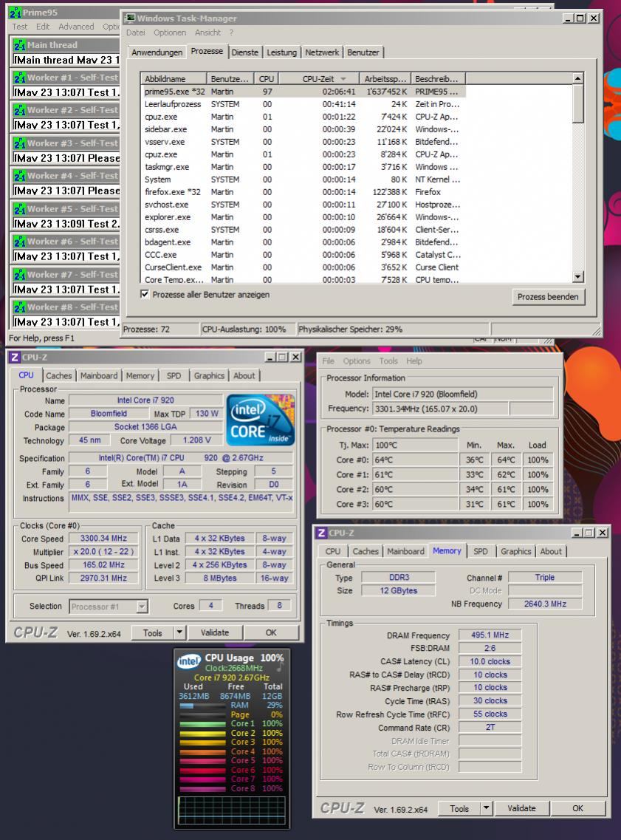Click the Task-Manager process list scroll-up arrow
Viewport: 621px width, 840px height.
point(577,78)
